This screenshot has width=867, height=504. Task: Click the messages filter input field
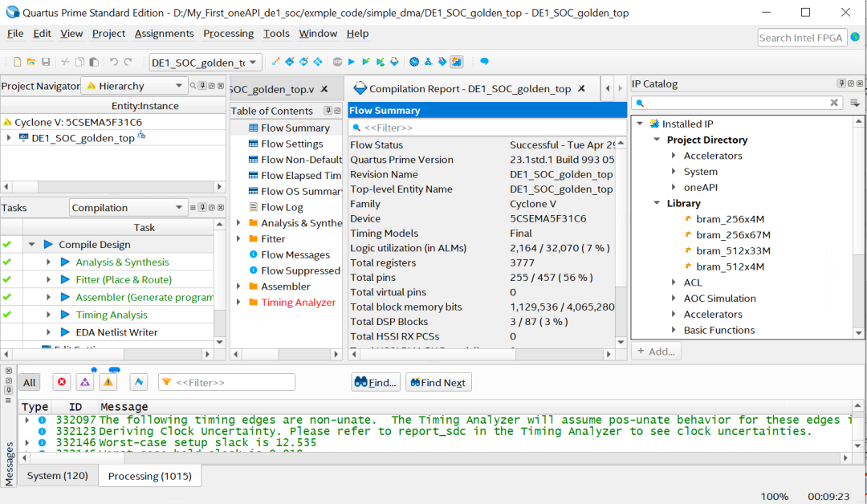click(x=226, y=382)
